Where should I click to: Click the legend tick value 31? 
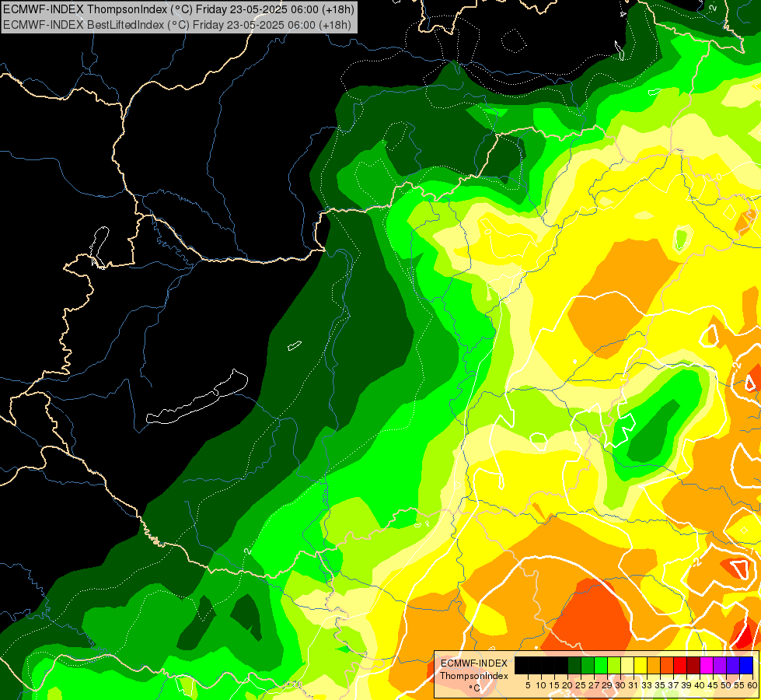(x=634, y=685)
